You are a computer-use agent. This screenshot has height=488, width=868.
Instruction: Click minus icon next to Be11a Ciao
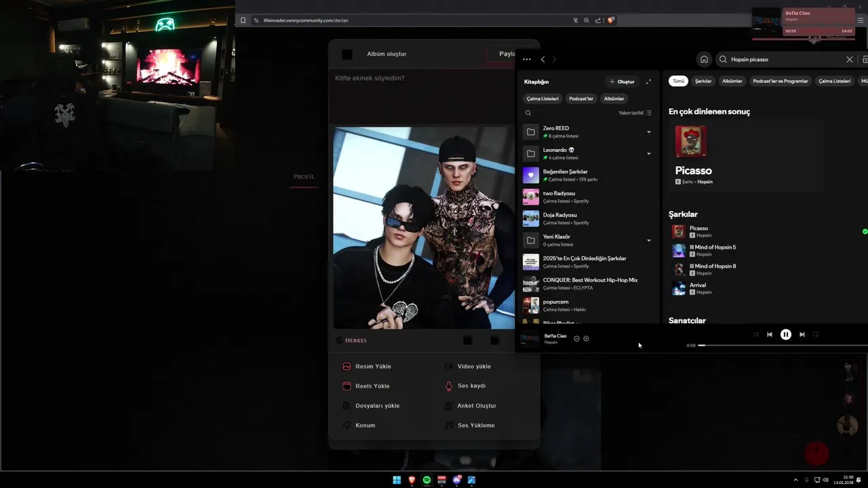(x=576, y=338)
